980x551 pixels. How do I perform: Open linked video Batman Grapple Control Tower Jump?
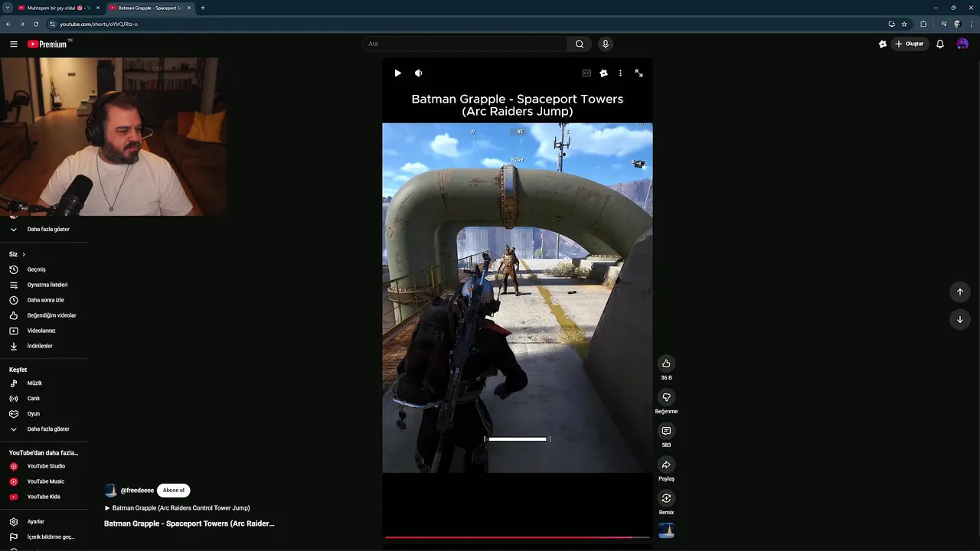[x=177, y=508]
